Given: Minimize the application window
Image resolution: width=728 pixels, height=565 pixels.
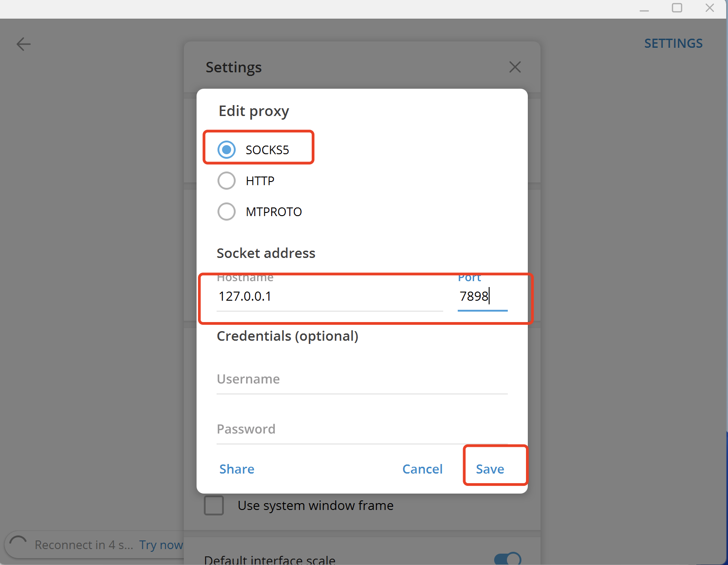Looking at the screenshot, I should click(x=644, y=8).
